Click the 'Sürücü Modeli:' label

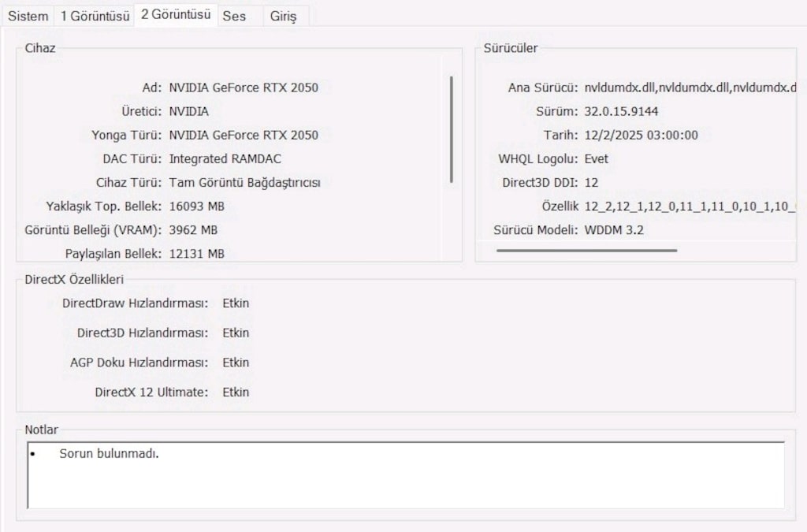[x=536, y=230]
